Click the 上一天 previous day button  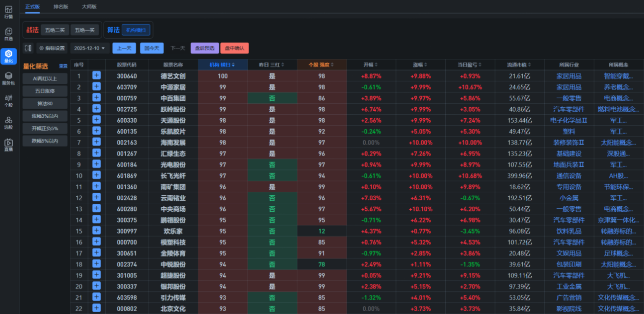tap(124, 48)
